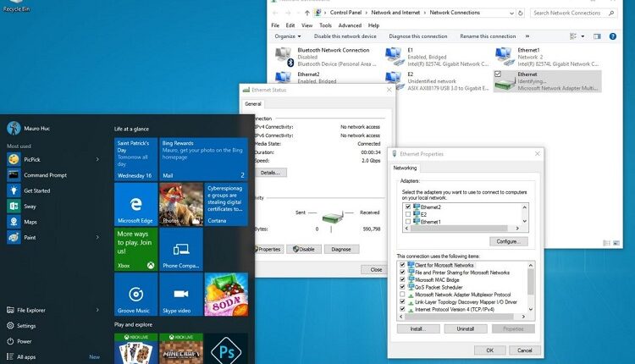Expand the address bar history dropdown
The image size is (635, 364).
(511, 13)
